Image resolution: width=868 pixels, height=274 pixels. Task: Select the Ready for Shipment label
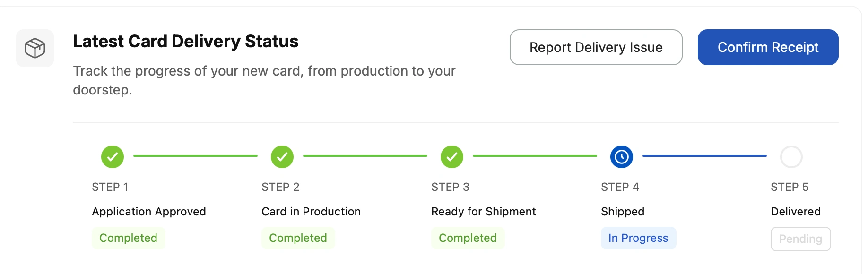tap(483, 212)
